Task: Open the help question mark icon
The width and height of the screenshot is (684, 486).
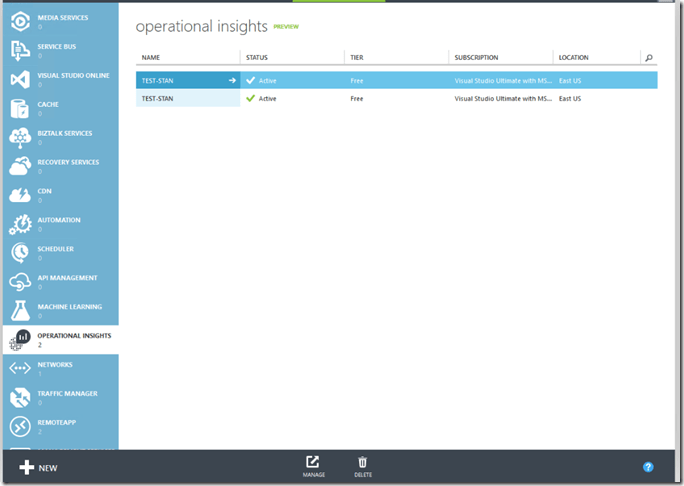Action: click(x=648, y=467)
